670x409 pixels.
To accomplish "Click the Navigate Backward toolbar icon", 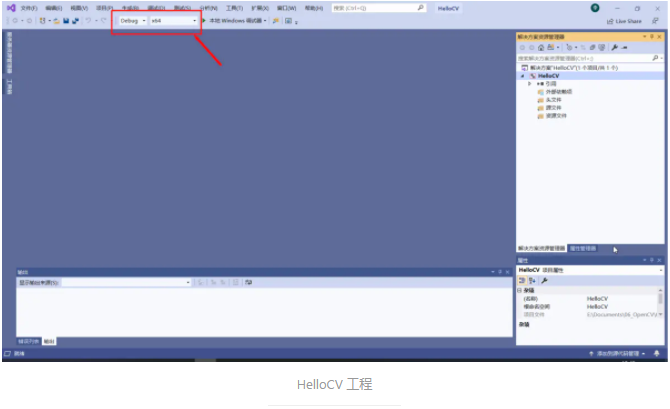I will click(15, 21).
